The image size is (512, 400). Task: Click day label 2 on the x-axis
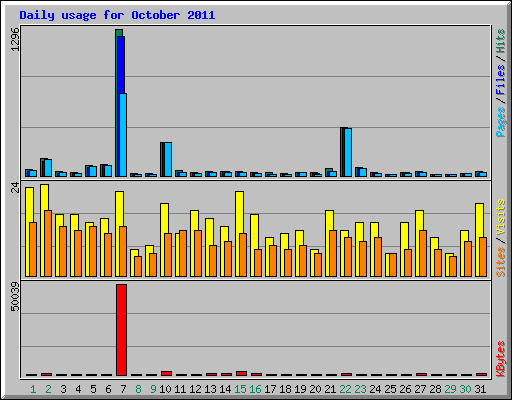[x=48, y=389]
